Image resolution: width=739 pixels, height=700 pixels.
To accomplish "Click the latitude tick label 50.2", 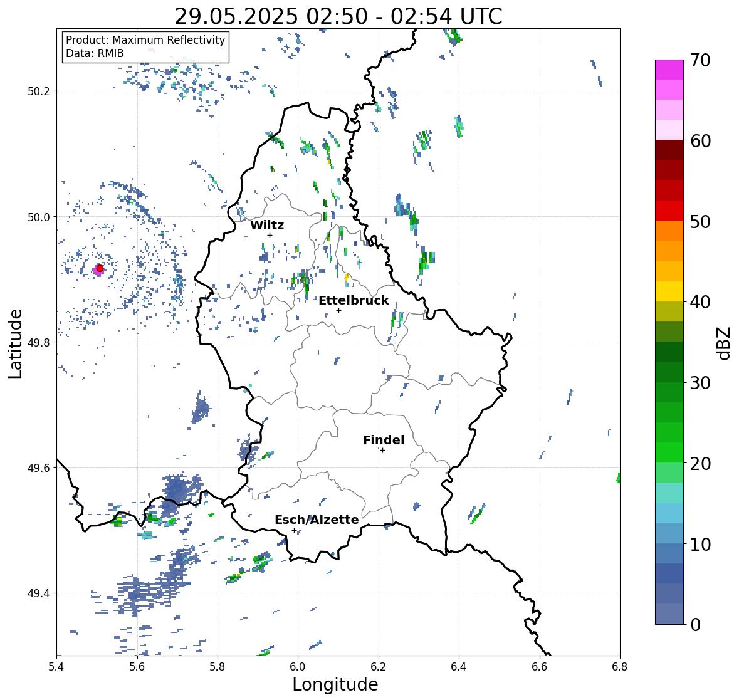I will coord(39,91).
